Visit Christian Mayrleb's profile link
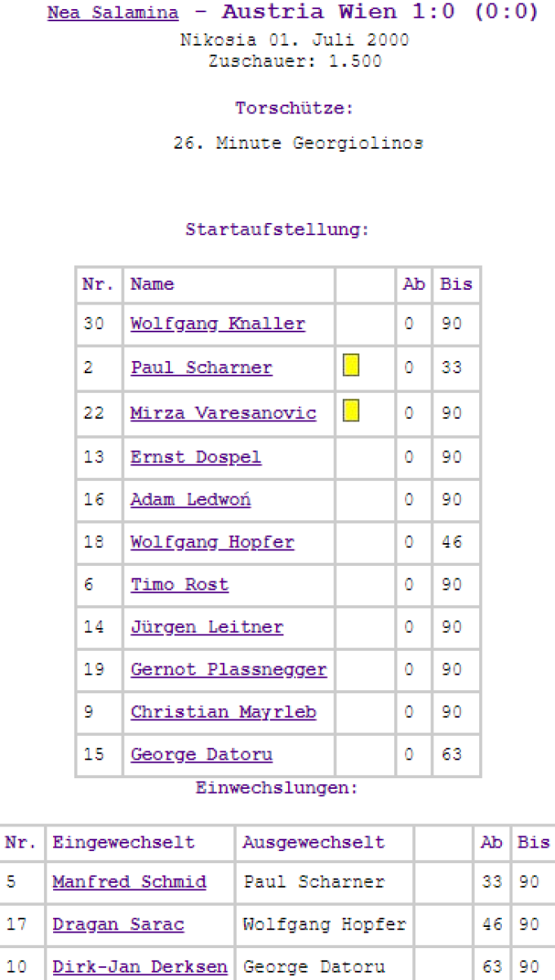The width and height of the screenshot is (555, 980). point(223,712)
